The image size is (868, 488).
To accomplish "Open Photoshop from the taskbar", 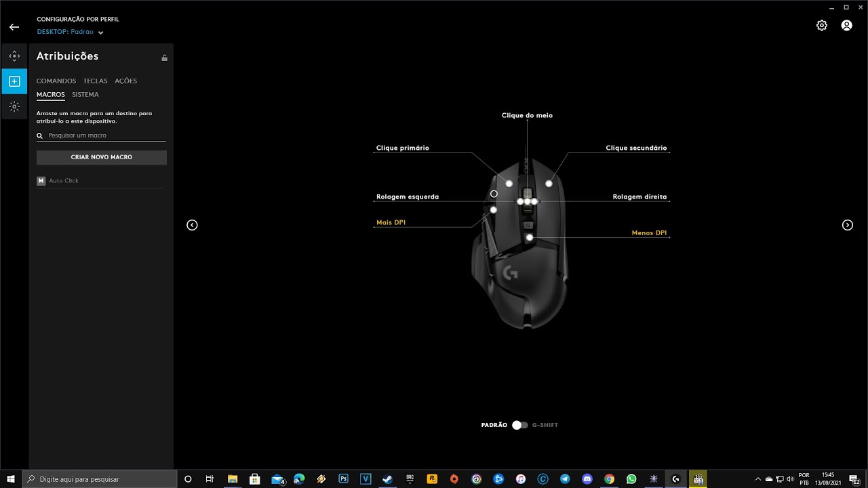I will 344,479.
